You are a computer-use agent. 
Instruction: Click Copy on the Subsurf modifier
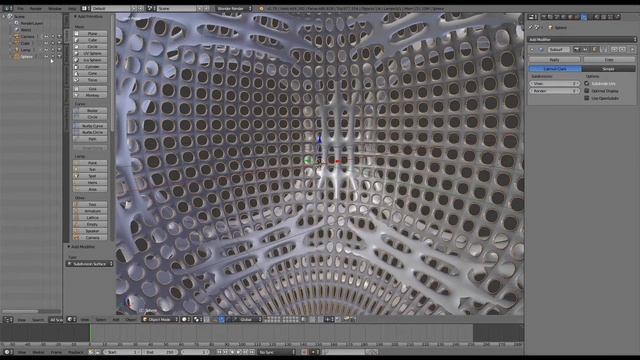[x=609, y=60]
